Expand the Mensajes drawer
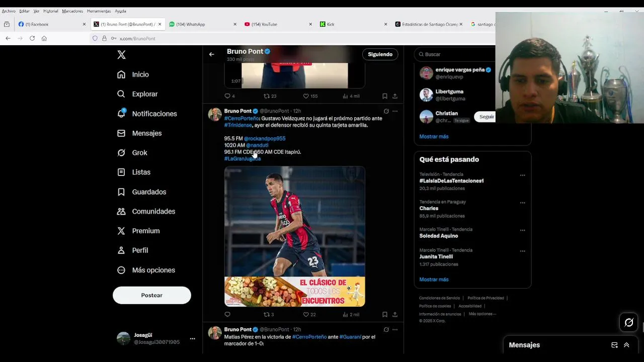Image resolution: width=644 pixels, height=362 pixels. coord(626,345)
